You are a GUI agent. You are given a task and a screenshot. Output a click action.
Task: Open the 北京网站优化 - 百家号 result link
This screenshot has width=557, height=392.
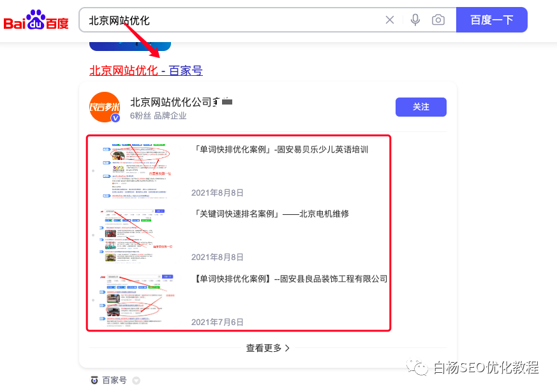(x=146, y=70)
